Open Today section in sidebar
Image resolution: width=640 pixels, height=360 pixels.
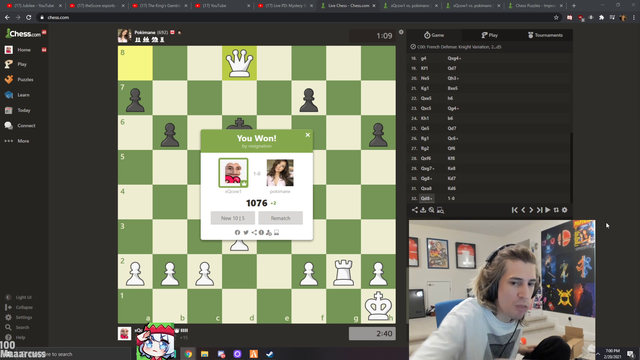[24, 110]
